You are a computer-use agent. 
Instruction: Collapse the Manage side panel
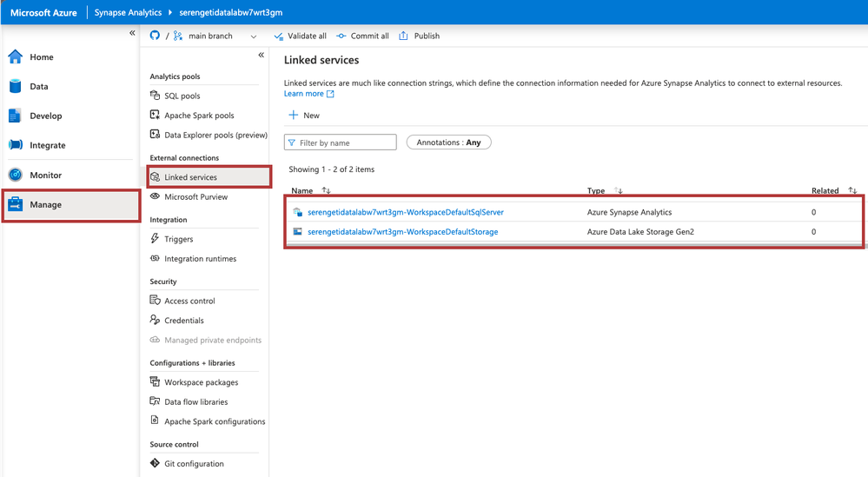click(262, 55)
